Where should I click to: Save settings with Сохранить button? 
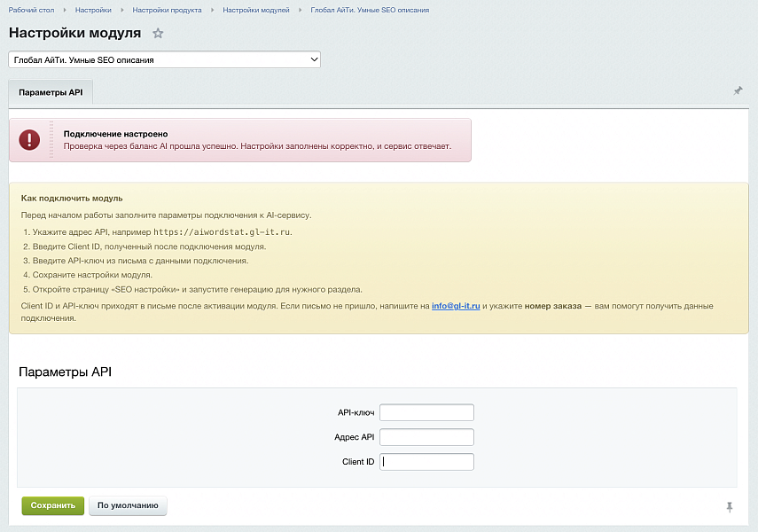pos(53,505)
